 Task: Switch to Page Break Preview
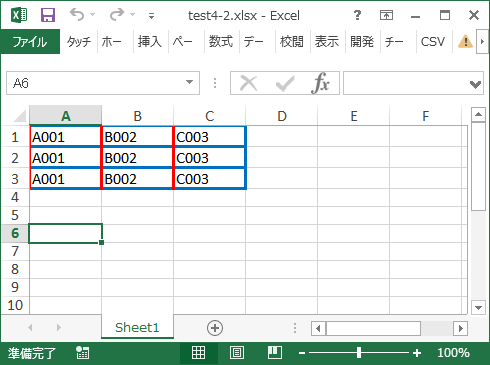click(275, 353)
